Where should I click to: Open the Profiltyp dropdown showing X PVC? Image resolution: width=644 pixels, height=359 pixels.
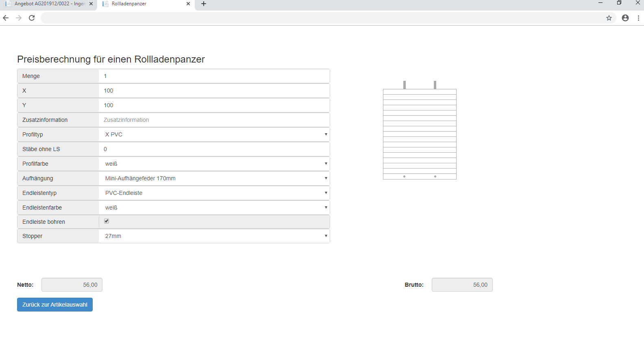pyautogui.click(x=214, y=134)
